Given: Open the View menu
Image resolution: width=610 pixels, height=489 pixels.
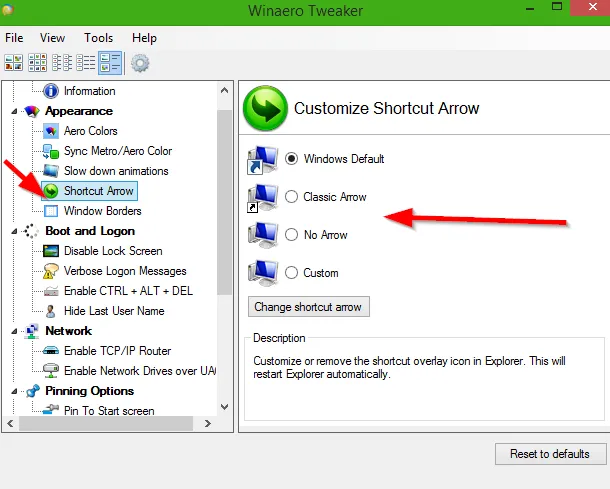Looking at the screenshot, I should [x=52, y=38].
